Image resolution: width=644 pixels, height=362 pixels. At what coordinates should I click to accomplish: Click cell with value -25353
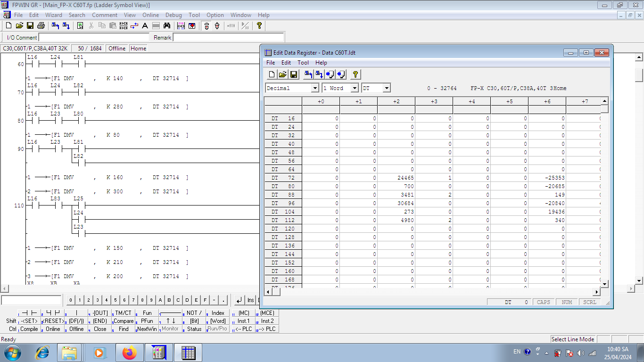click(x=547, y=178)
